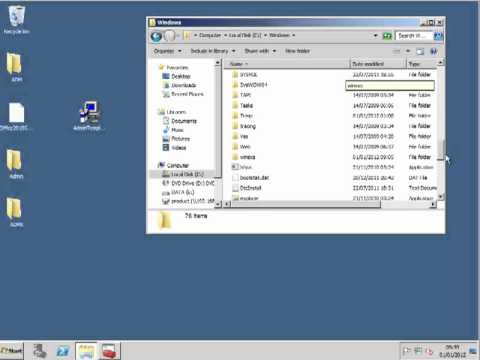Expand the arrow after Windows breadcrumb
This screenshot has width=480, height=360.
point(294,35)
